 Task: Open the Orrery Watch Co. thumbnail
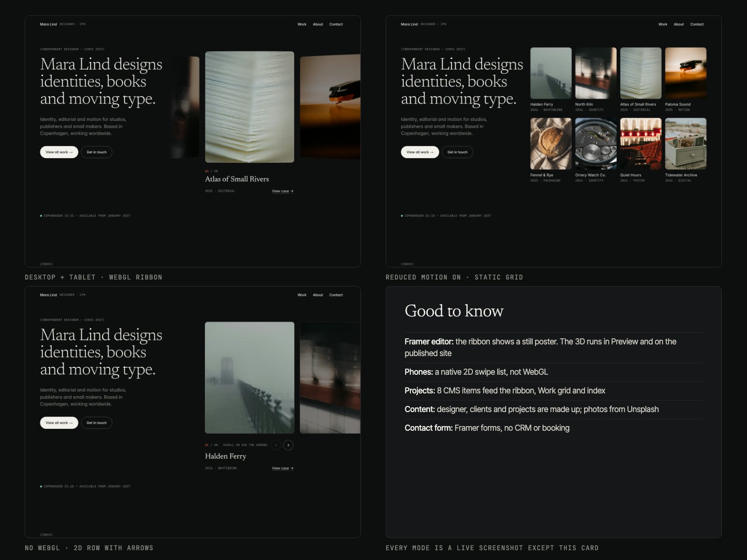click(596, 144)
